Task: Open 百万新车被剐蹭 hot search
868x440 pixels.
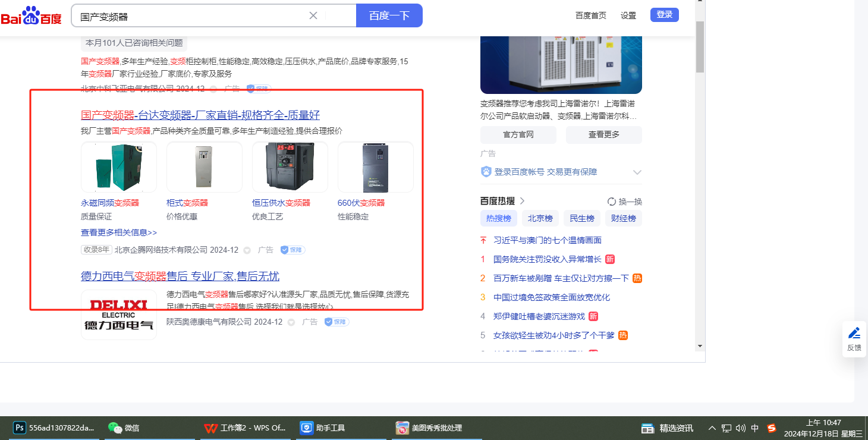Action: 561,278
